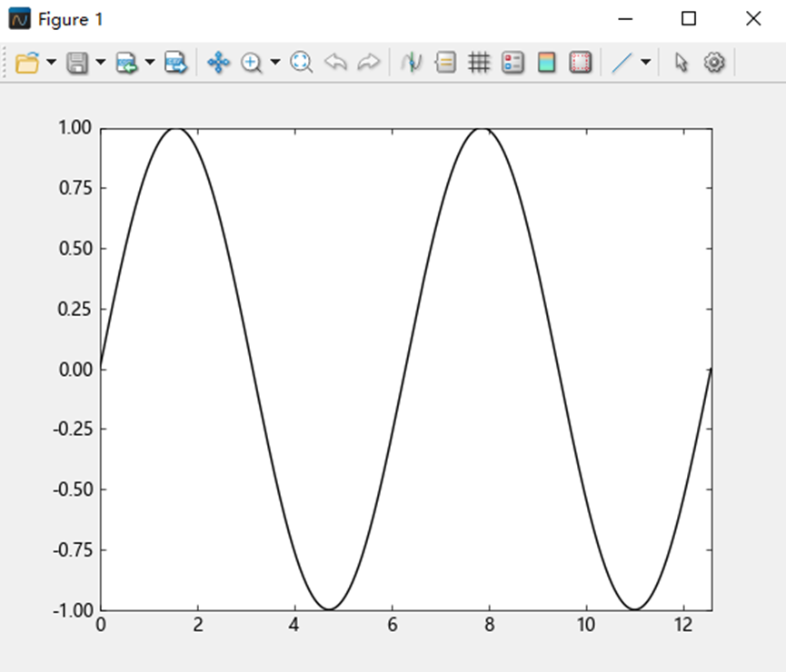This screenshot has width=786, height=672.
Task: Import data with the green arrow icon
Action: click(x=126, y=63)
